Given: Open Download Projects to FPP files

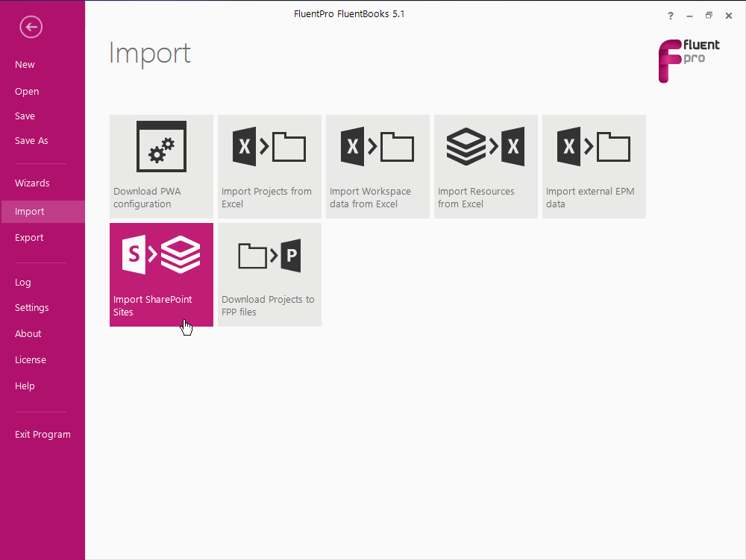Looking at the screenshot, I should pos(269,274).
